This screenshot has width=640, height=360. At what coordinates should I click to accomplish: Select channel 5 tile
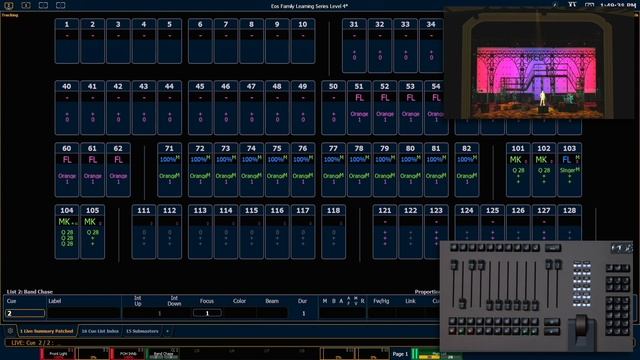click(169, 41)
